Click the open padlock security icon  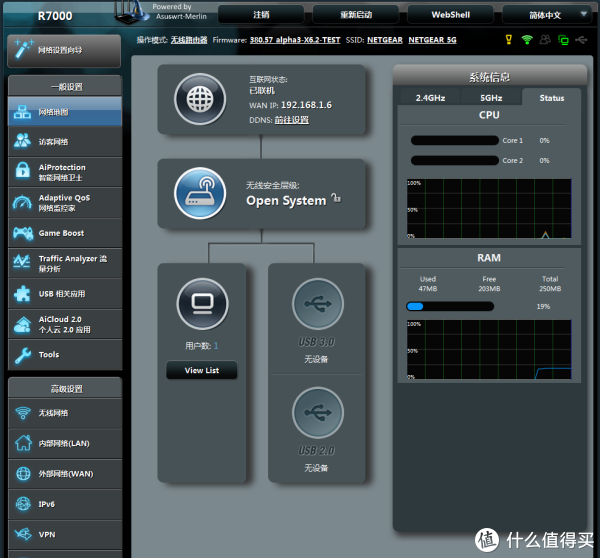(336, 197)
